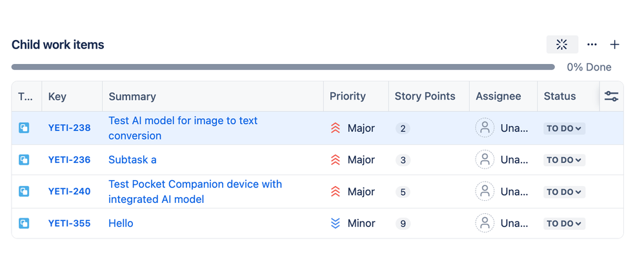Click the Major priority icon for YETI-240

pos(335,192)
